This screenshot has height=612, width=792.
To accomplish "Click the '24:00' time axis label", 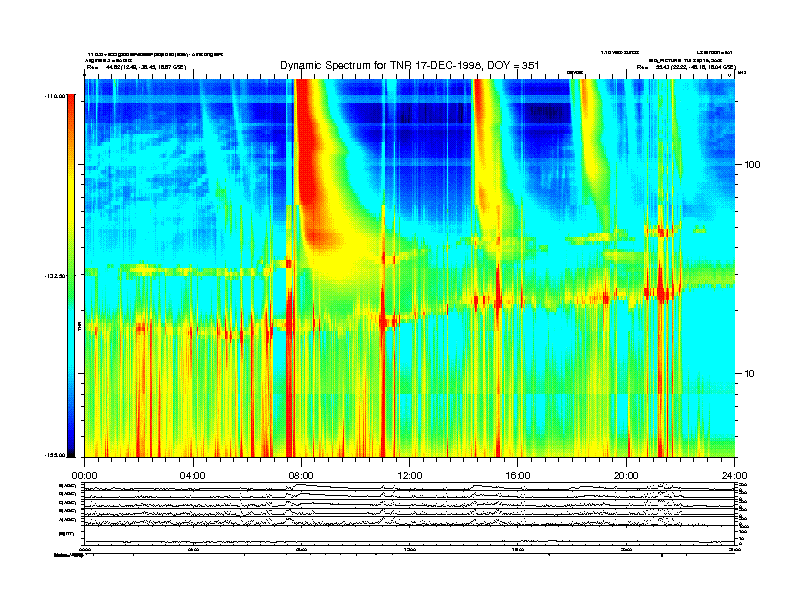I will pos(734,476).
